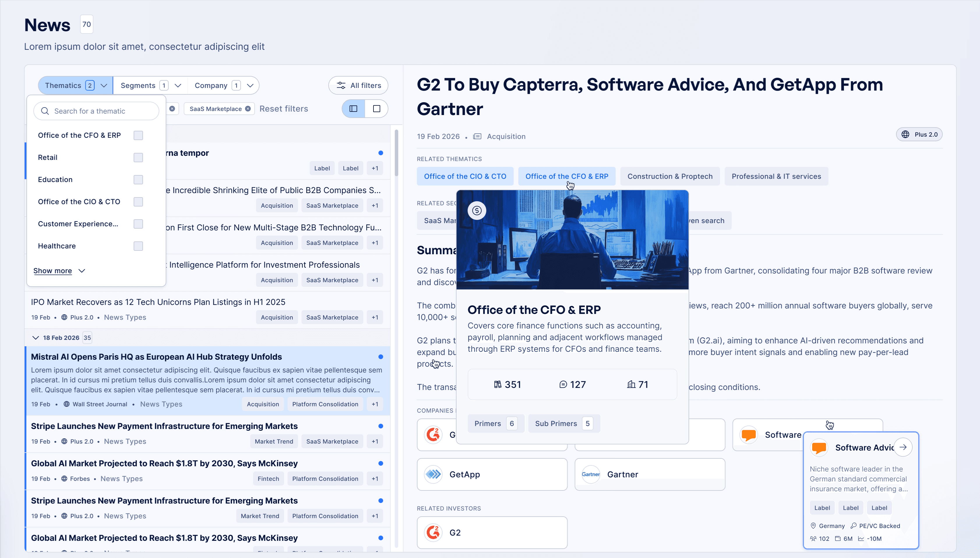Screen dimensions: 980x558
Task: Switch to split panel view icon
Action: click(x=353, y=109)
